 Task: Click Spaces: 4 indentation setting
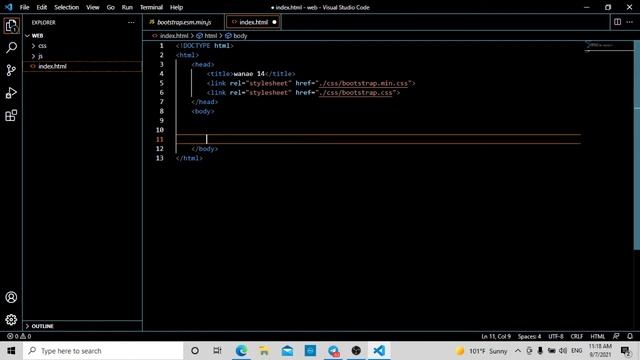[529, 336]
